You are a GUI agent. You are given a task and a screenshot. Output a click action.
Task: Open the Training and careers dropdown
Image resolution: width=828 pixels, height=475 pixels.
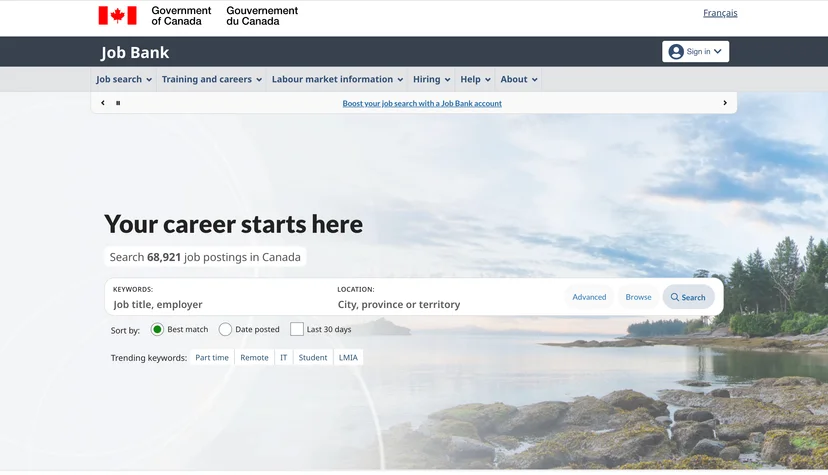pyautogui.click(x=211, y=79)
